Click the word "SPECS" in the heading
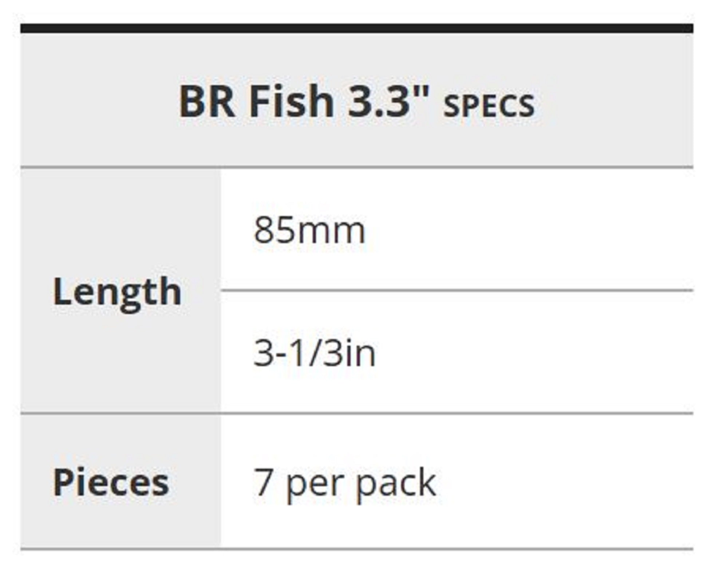The image size is (728, 568). pos(488,106)
